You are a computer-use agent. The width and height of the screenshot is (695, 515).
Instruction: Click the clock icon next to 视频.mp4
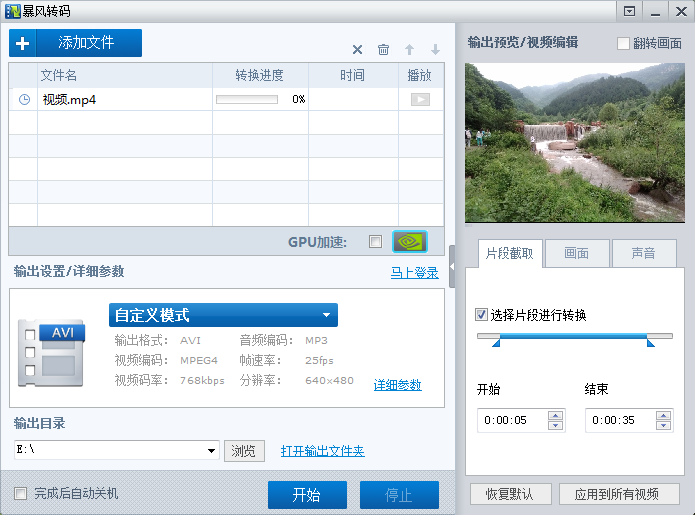click(24, 99)
